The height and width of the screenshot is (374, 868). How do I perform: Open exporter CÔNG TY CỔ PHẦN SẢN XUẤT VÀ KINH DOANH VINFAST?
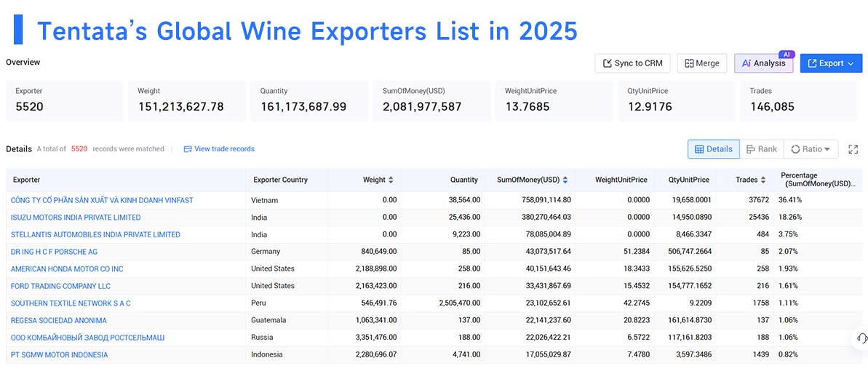[x=102, y=200]
